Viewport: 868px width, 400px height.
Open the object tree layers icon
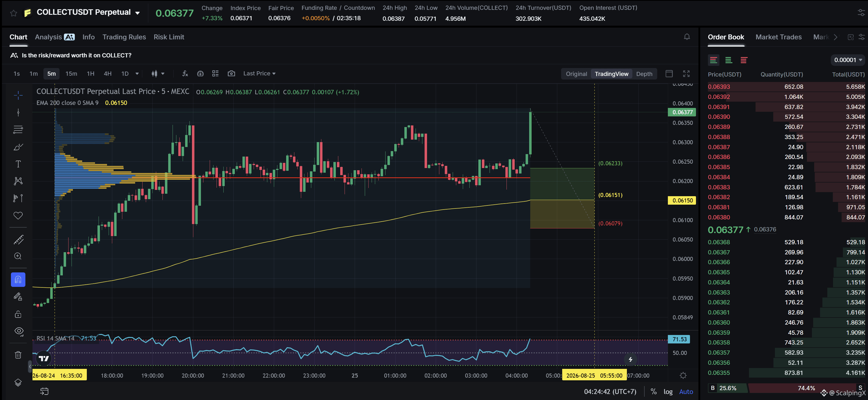coord(18,383)
